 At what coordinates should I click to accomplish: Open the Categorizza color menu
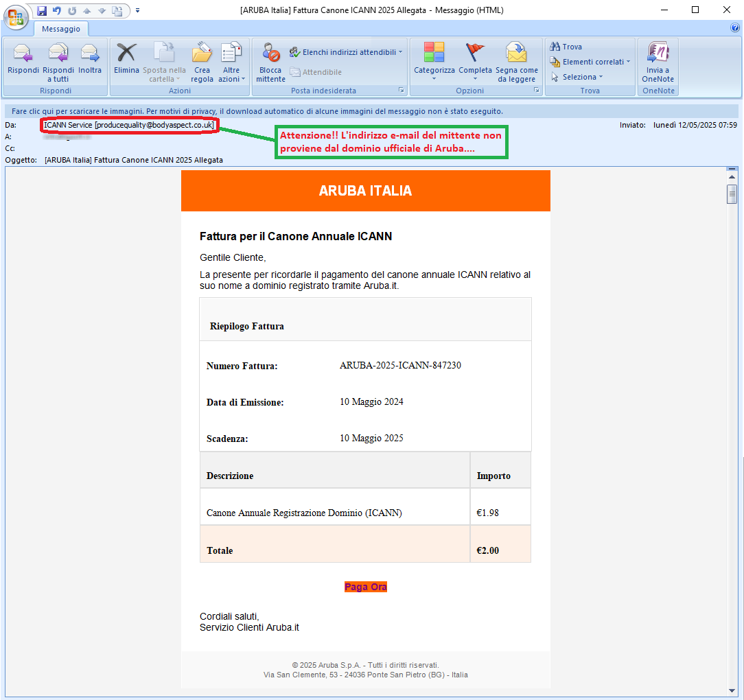[x=434, y=61]
